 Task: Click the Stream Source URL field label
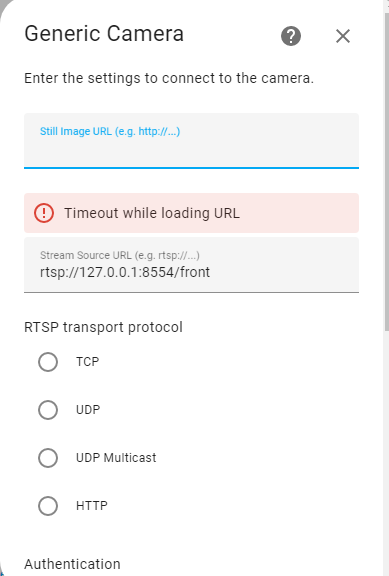point(120,255)
